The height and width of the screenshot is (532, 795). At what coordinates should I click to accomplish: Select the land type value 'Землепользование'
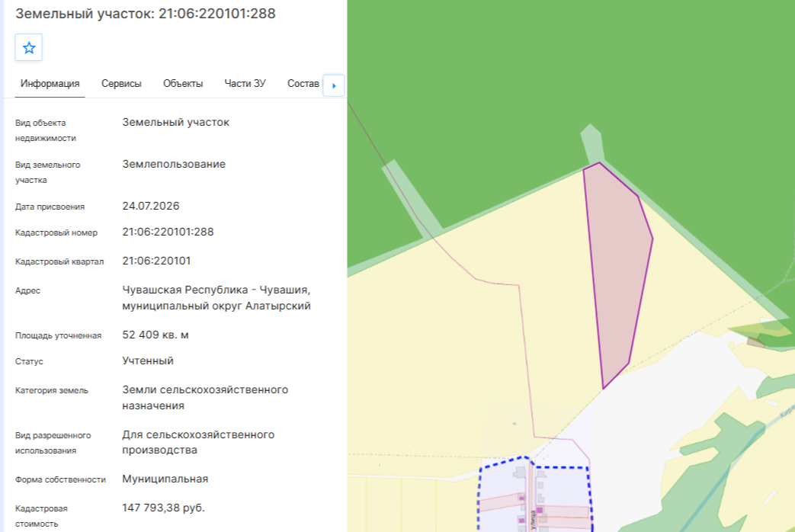(x=173, y=164)
